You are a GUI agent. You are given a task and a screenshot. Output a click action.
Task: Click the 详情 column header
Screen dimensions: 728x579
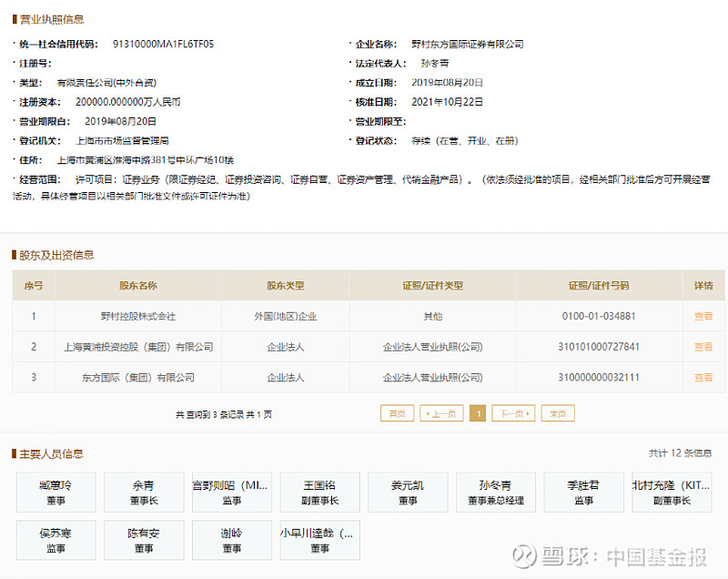(703, 286)
